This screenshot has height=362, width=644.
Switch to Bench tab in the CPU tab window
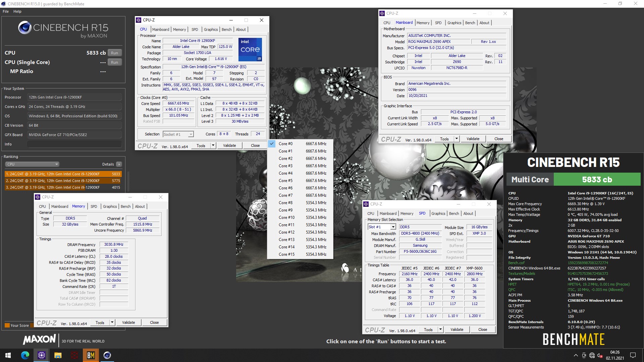point(226,29)
